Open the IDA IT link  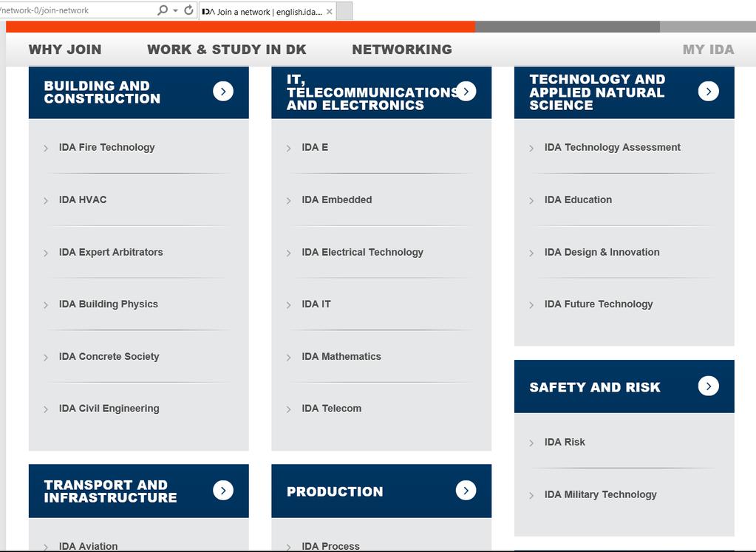(316, 304)
